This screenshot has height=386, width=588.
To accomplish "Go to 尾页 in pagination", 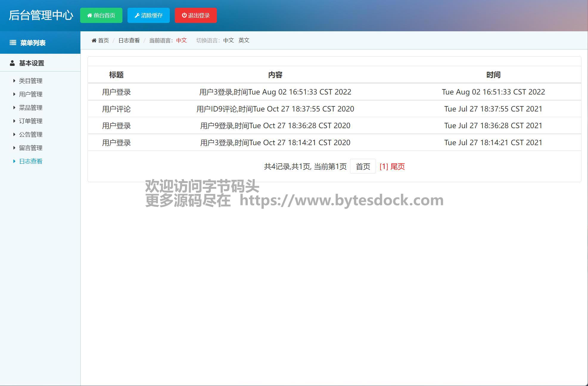I will point(398,167).
